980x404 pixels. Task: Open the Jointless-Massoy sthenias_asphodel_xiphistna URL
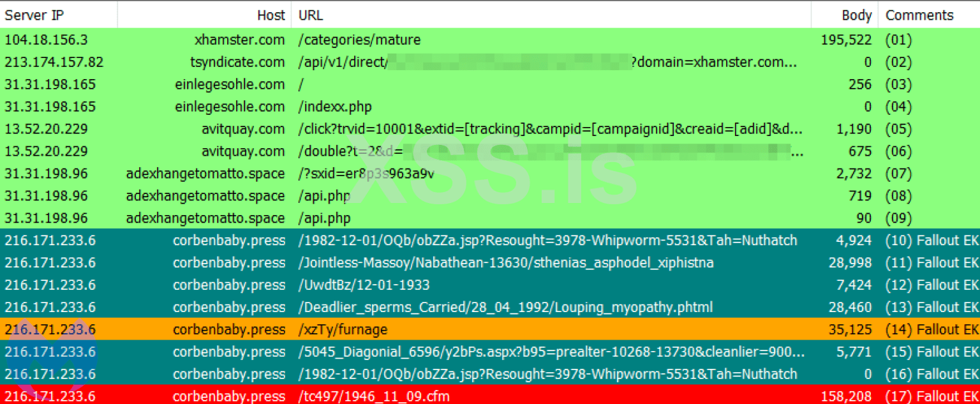click(506, 262)
